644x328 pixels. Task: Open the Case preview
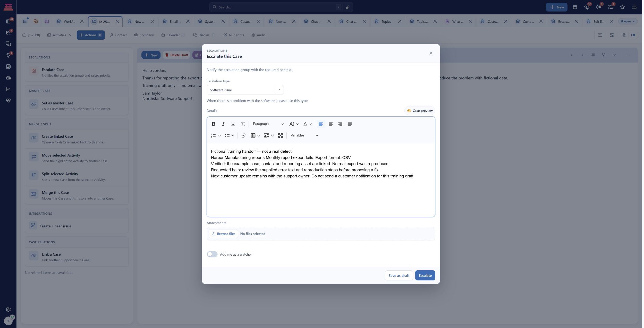419,111
